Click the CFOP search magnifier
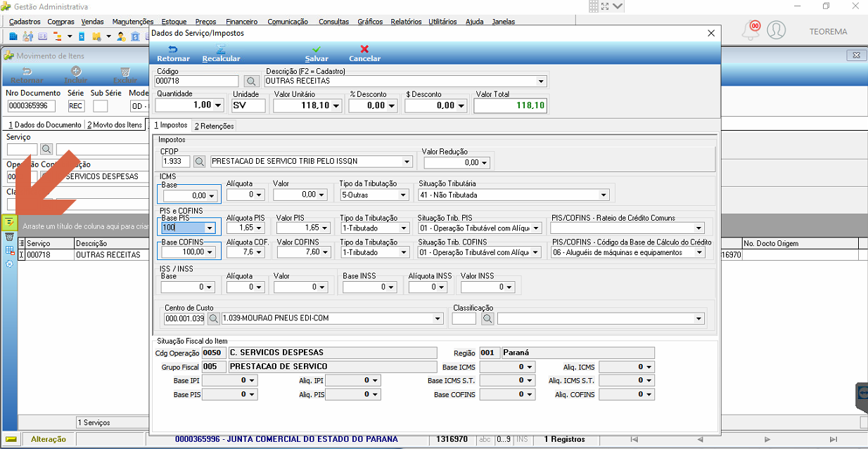This screenshot has height=449, width=868. point(200,162)
